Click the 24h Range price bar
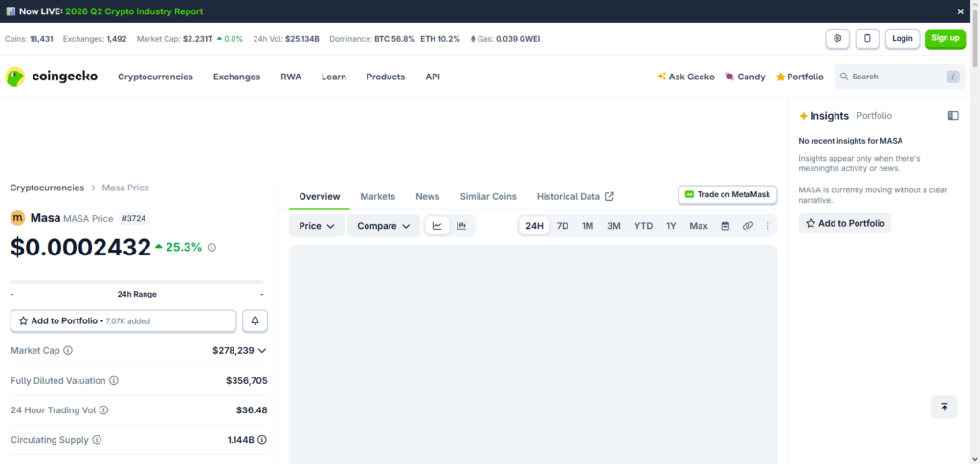Screen dimensions: 980x464 point(137,282)
